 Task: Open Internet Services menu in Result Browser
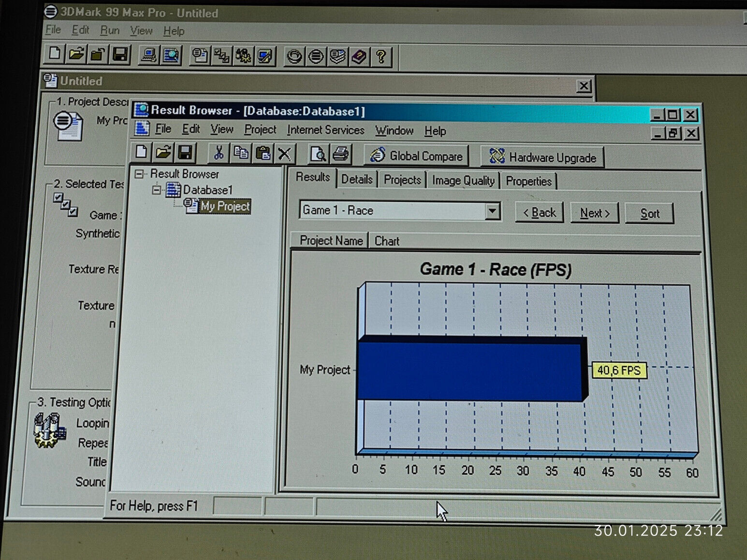coord(325,130)
